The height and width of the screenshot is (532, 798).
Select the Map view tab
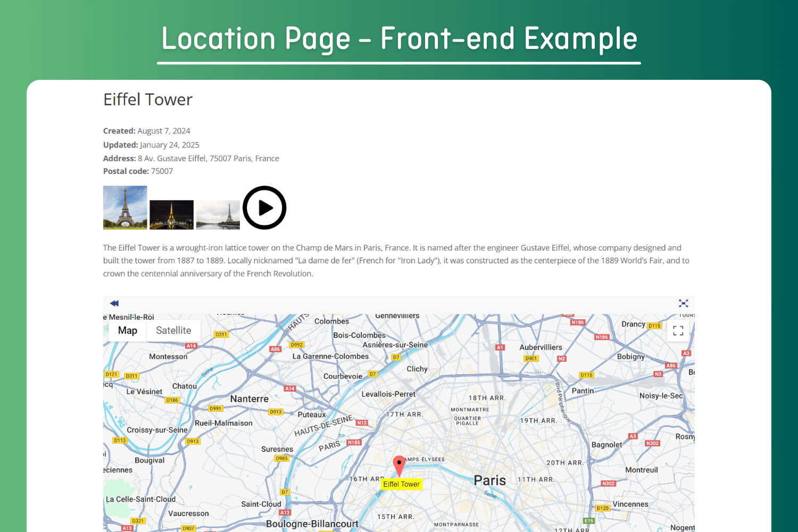(x=128, y=330)
